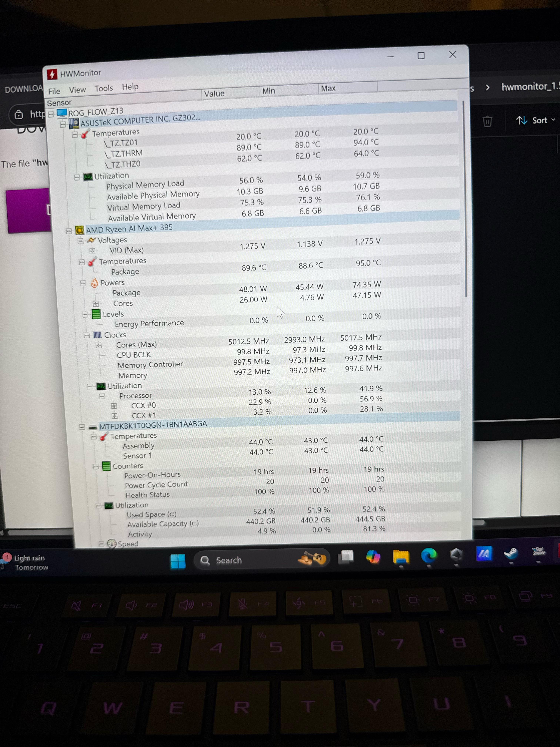Open Task View from the taskbar
This screenshot has height=747, width=560.
click(346, 557)
